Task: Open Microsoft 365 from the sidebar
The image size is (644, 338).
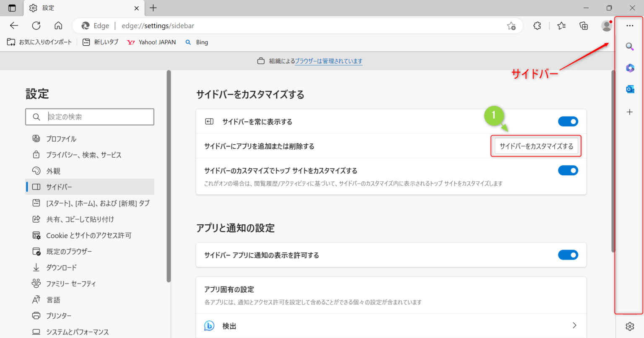Action: [x=629, y=68]
